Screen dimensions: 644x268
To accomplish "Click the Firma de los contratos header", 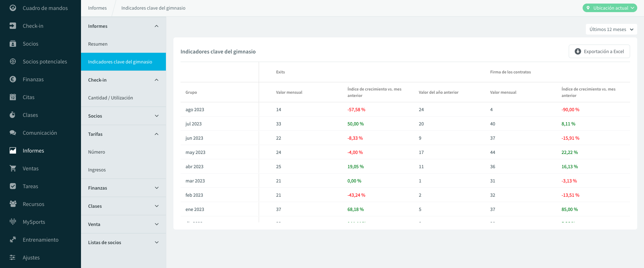I will tap(510, 72).
